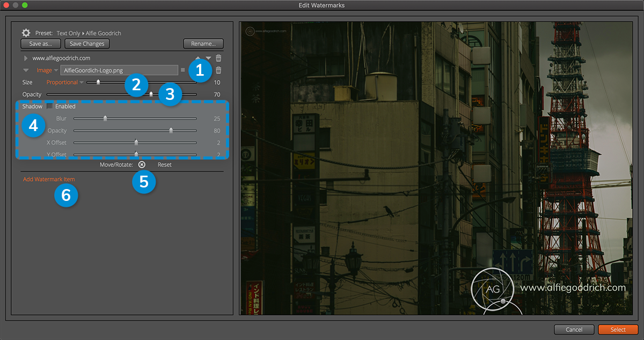644x340 pixels.
Task: Reset the watermark move/rotate position
Action: coord(164,165)
